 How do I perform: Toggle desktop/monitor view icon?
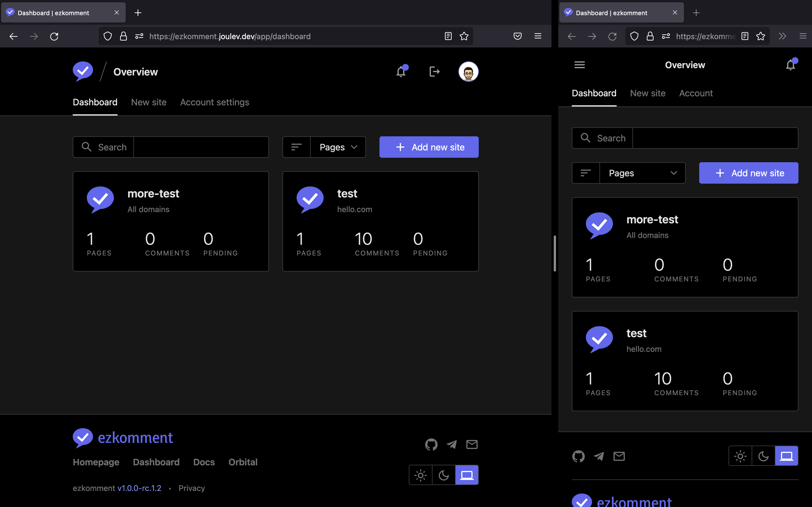pos(467,475)
